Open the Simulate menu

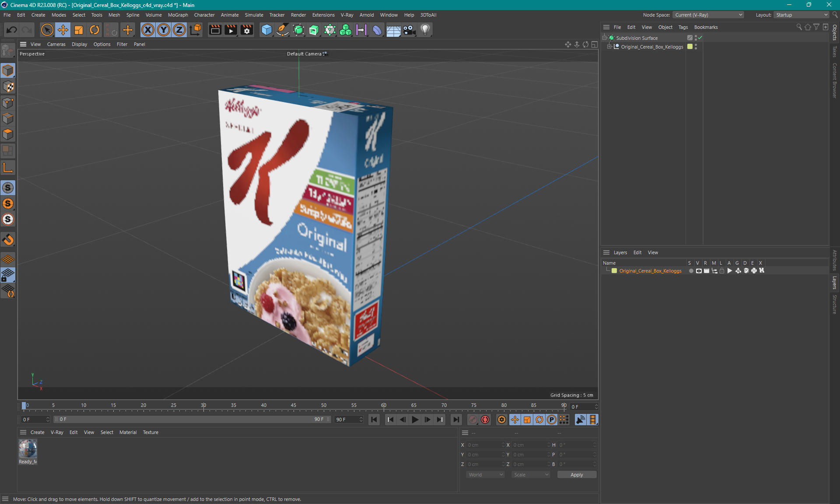(x=254, y=15)
